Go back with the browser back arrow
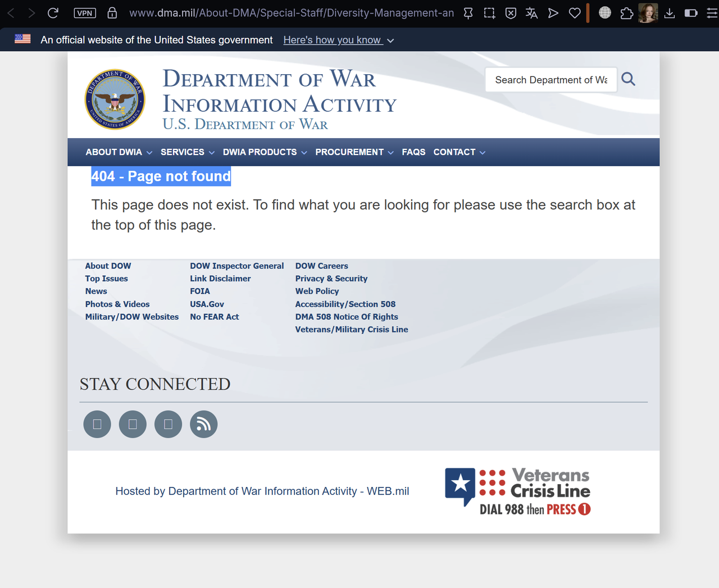The height and width of the screenshot is (588, 719). pyautogui.click(x=11, y=13)
